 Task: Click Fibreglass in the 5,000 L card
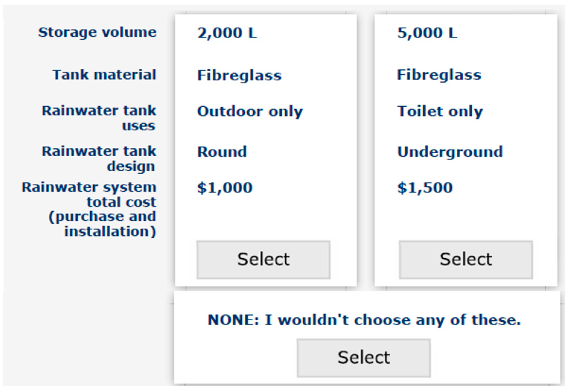439,75
